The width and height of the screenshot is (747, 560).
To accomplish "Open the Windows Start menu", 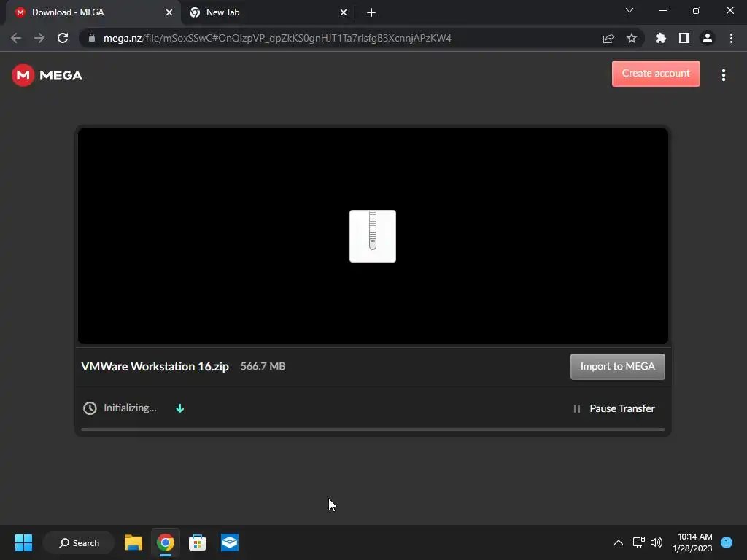I will [23, 542].
